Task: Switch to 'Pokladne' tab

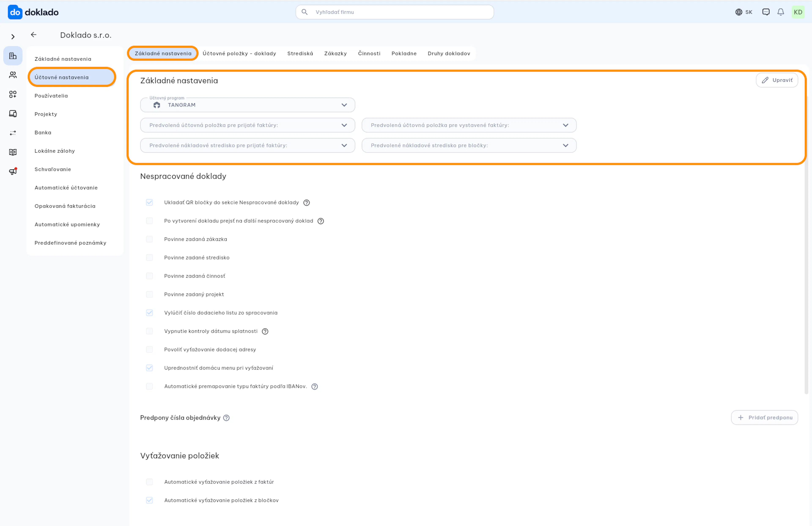Action: tap(404, 53)
